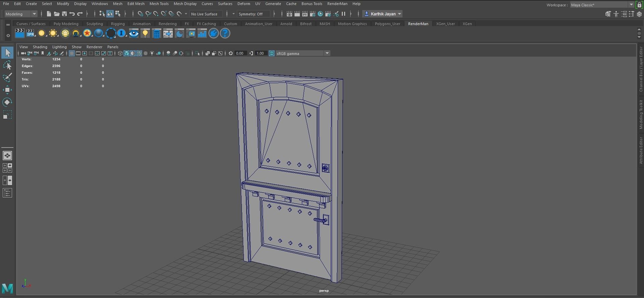Image resolution: width=644 pixels, height=298 pixels.
Task: Open the Modeling menu set dropdown
Action: [x=21, y=14]
